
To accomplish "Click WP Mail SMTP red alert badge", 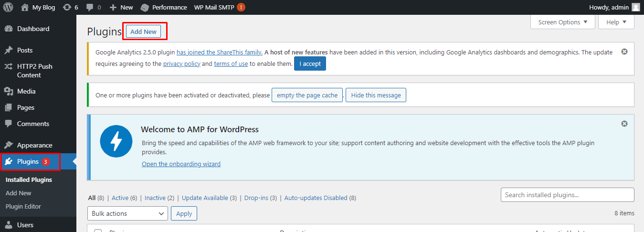I will click(x=241, y=7).
